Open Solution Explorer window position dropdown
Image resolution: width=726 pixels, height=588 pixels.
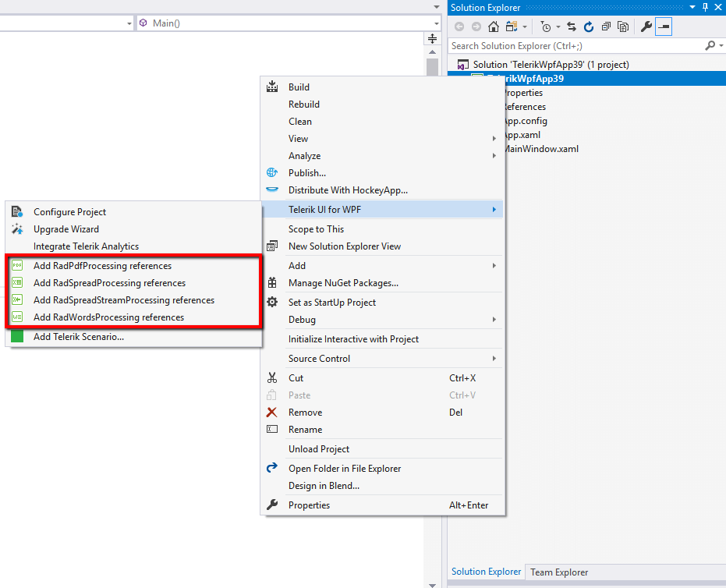coord(692,7)
